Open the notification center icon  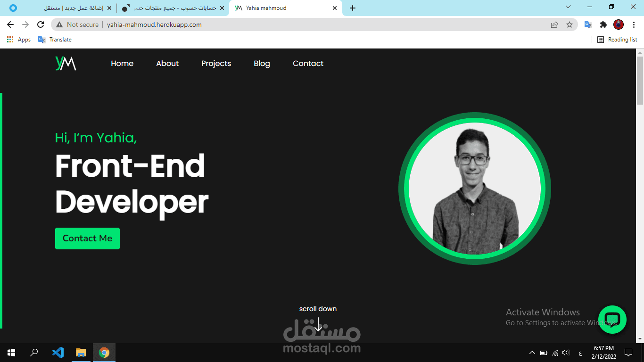pyautogui.click(x=628, y=353)
